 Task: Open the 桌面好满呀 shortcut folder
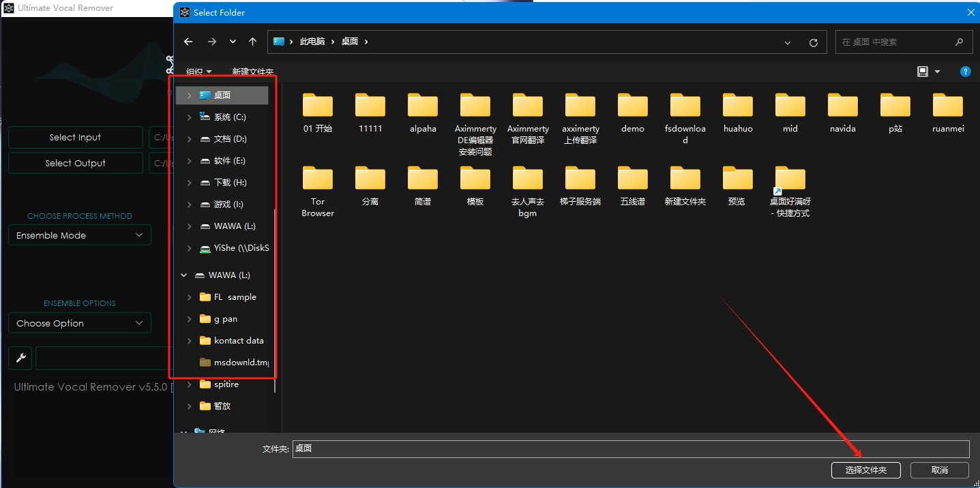coord(790,192)
